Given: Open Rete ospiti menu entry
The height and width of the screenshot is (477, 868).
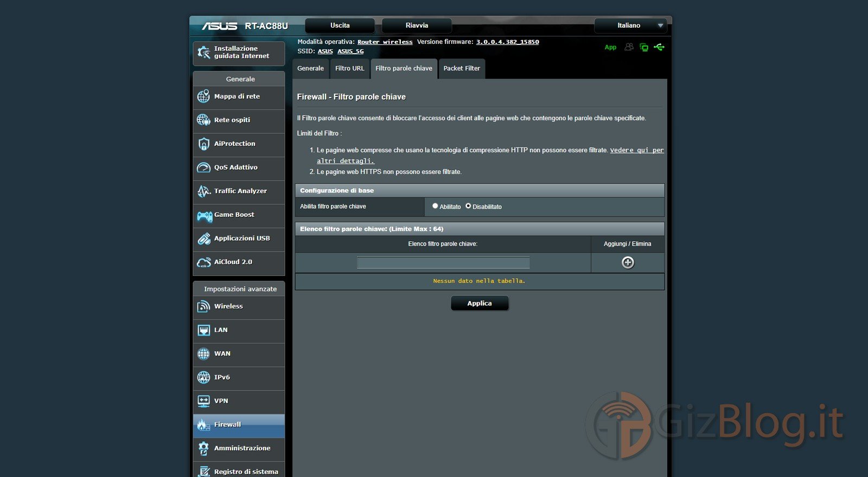Looking at the screenshot, I should (x=239, y=120).
